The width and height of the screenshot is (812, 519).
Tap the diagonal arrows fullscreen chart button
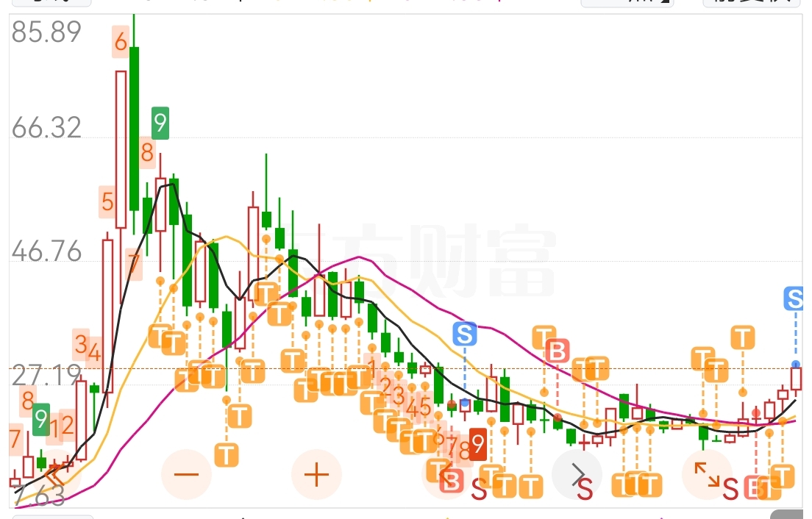pyautogui.click(x=707, y=474)
